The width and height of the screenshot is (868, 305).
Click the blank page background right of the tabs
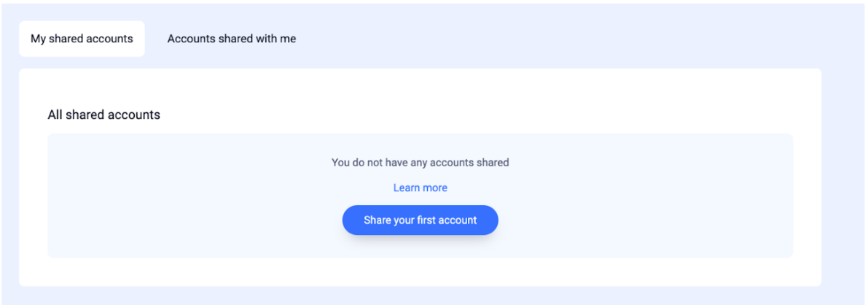554,39
